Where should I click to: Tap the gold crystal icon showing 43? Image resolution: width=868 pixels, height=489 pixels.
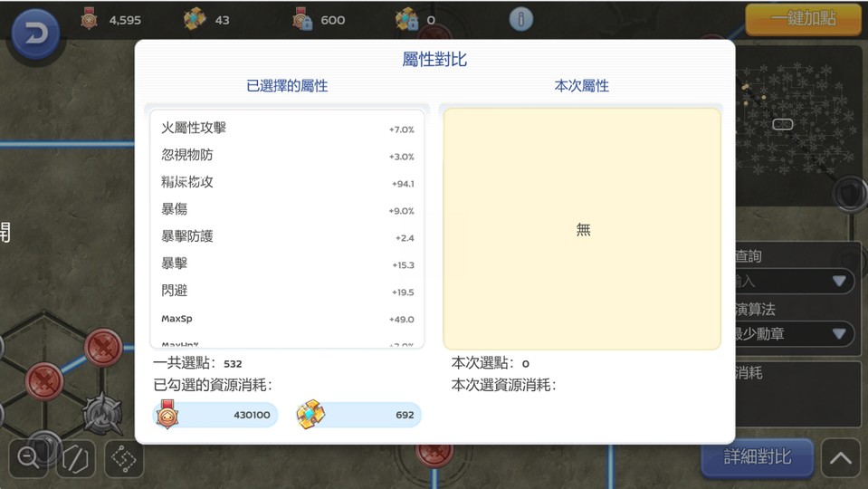click(195, 19)
